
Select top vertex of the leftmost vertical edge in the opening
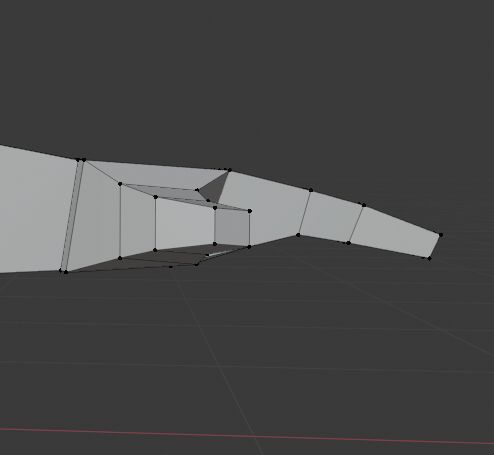[x=120, y=184]
